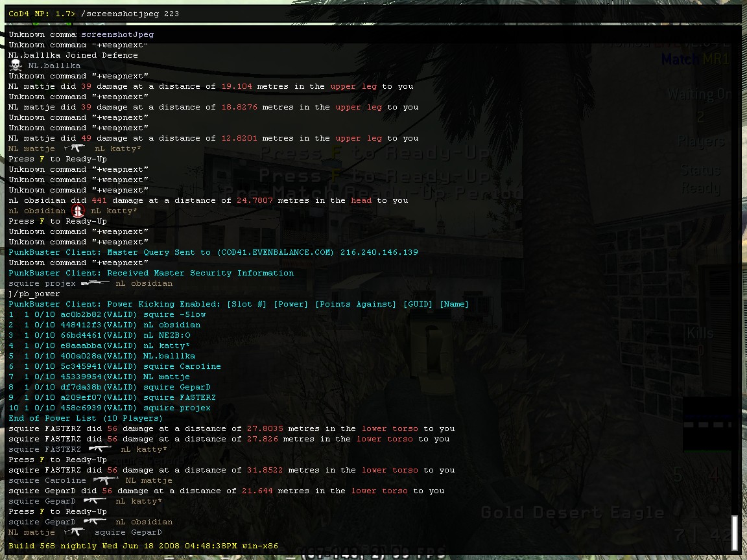Image resolution: width=747 pixels, height=560 pixels.
Task: Click the 441 damage value
Action: tap(99, 200)
